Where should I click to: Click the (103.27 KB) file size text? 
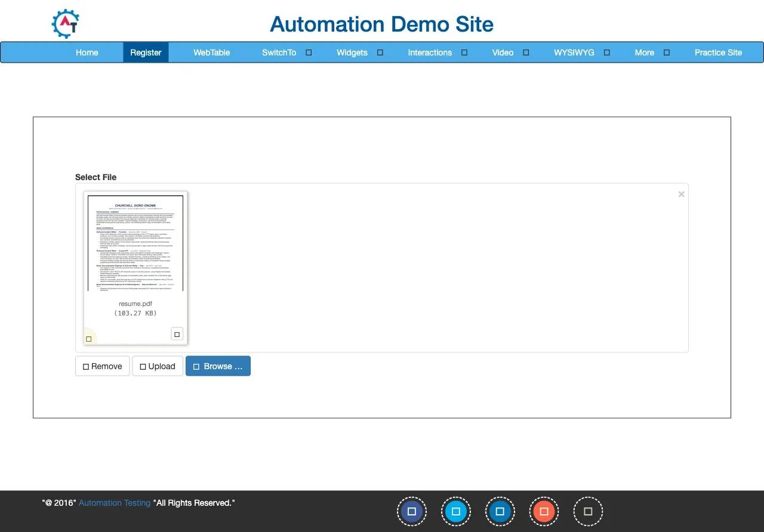(135, 313)
